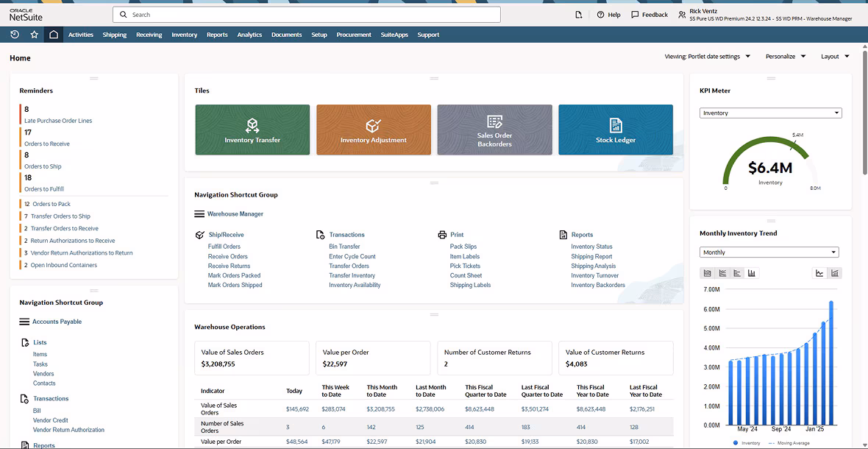Switch to the column chart type icon
This screenshot has height=449, width=868.
pos(752,273)
